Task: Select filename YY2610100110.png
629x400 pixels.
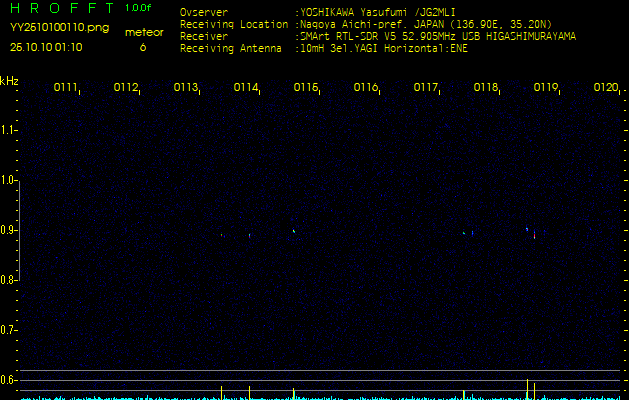Action: (x=59, y=27)
